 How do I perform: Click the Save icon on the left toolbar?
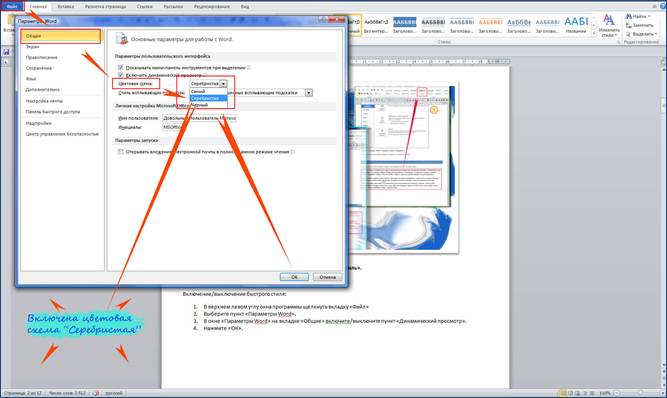click(x=6, y=52)
